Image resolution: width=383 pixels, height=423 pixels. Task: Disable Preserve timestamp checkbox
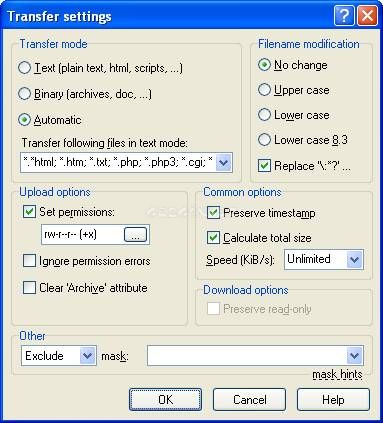coord(213,213)
